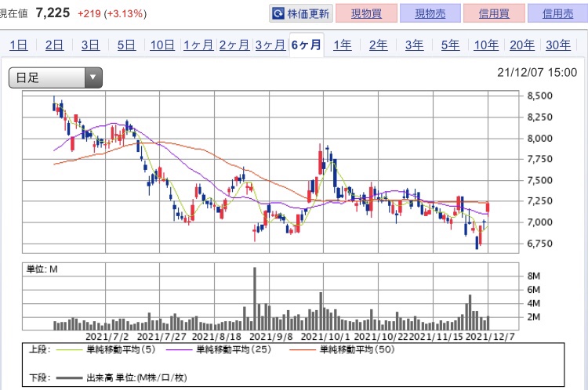
Task: Click the 2021/7/2 date axis label
Action: tap(107, 337)
